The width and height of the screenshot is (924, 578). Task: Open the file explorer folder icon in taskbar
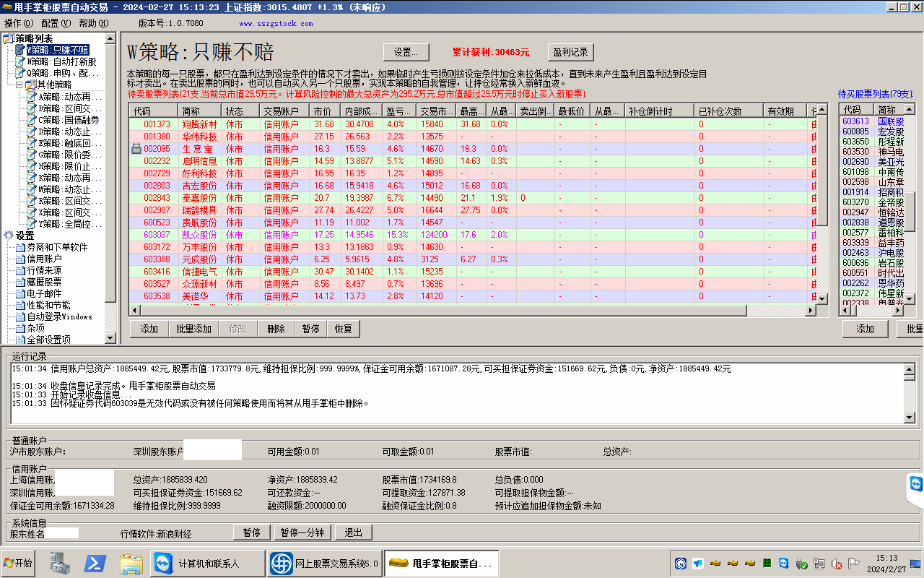pyautogui.click(x=131, y=563)
